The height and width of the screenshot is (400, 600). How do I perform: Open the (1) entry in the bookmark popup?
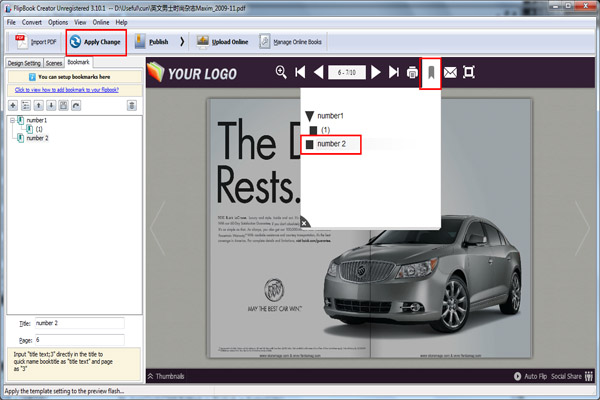(x=325, y=130)
